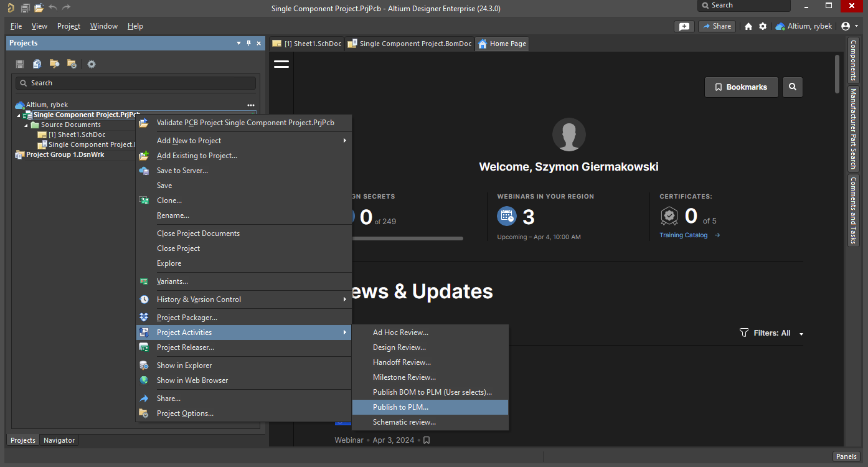Click the Redo arrow in title bar
The height and width of the screenshot is (467, 868).
tap(67, 8)
